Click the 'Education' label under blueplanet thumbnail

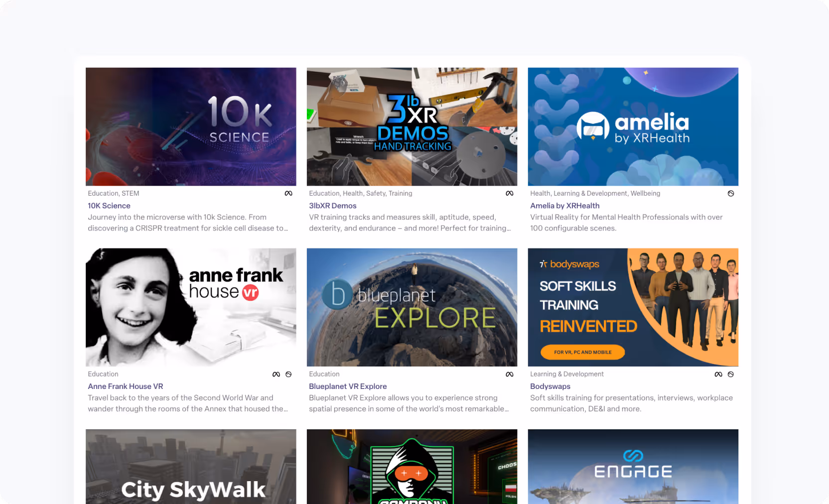point(324,374)
